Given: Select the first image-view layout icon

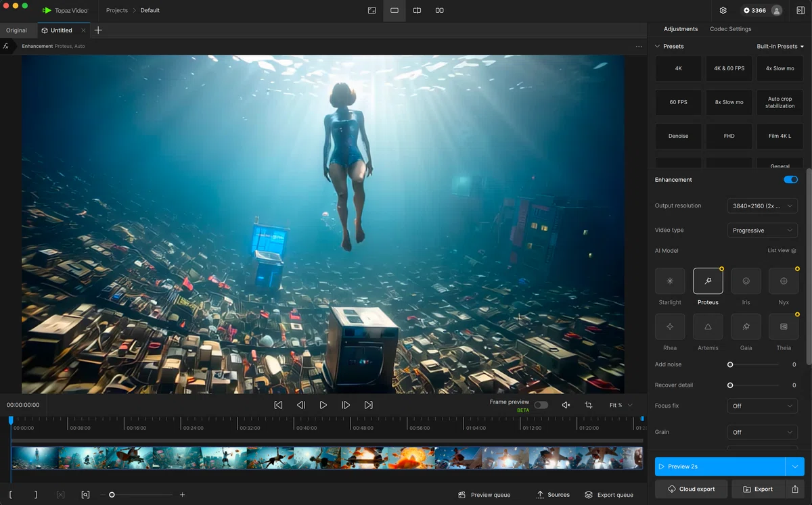Looking at the screenshot, I should [371, 11].
